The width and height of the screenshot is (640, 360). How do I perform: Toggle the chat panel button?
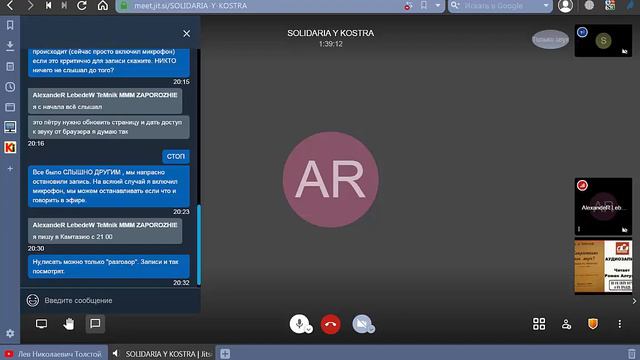coord(95,324)
